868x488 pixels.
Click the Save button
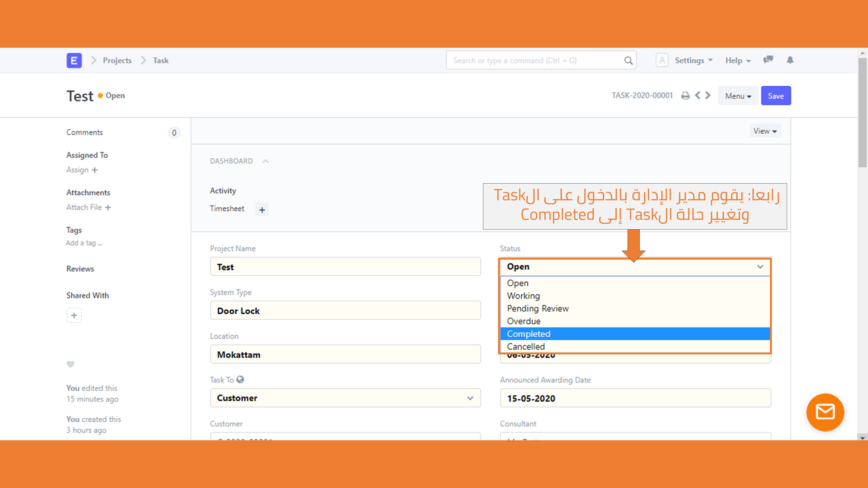tap(776, 96)
